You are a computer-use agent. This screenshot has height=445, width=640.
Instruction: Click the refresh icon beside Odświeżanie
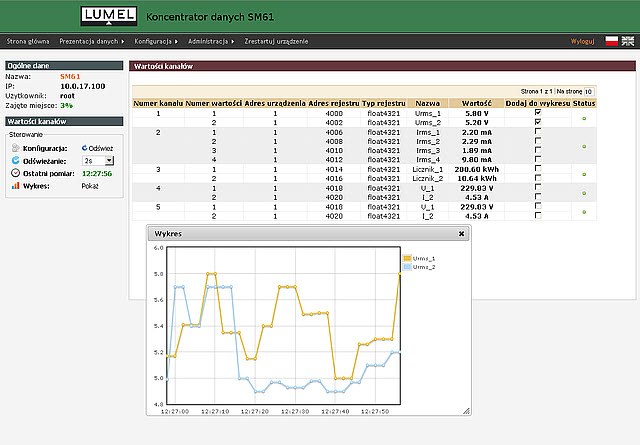(15, 160)
